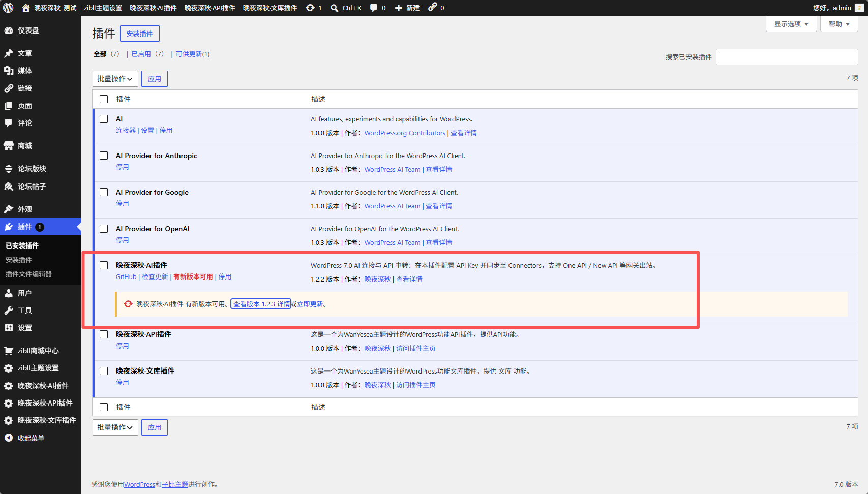
Task: Open top 批量操作 bulk actions dropdown
Action: pyautogui.click(x=115, y=79)
